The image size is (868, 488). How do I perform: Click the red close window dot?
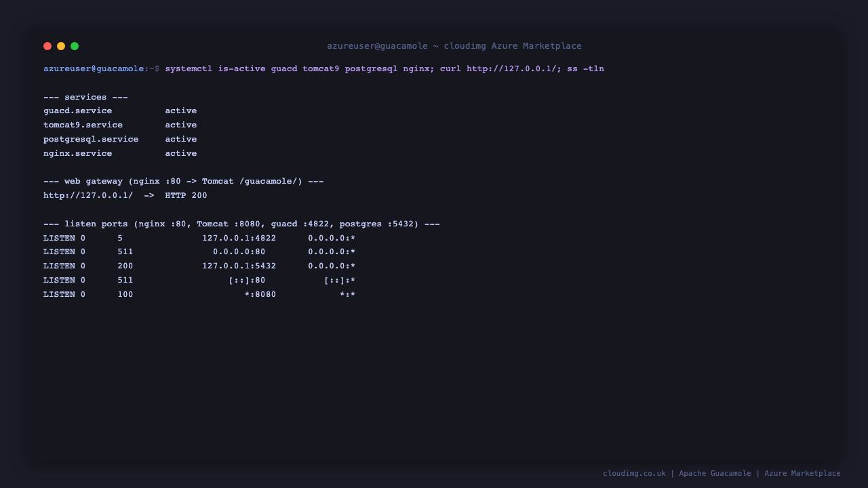[x=47, y=46]
